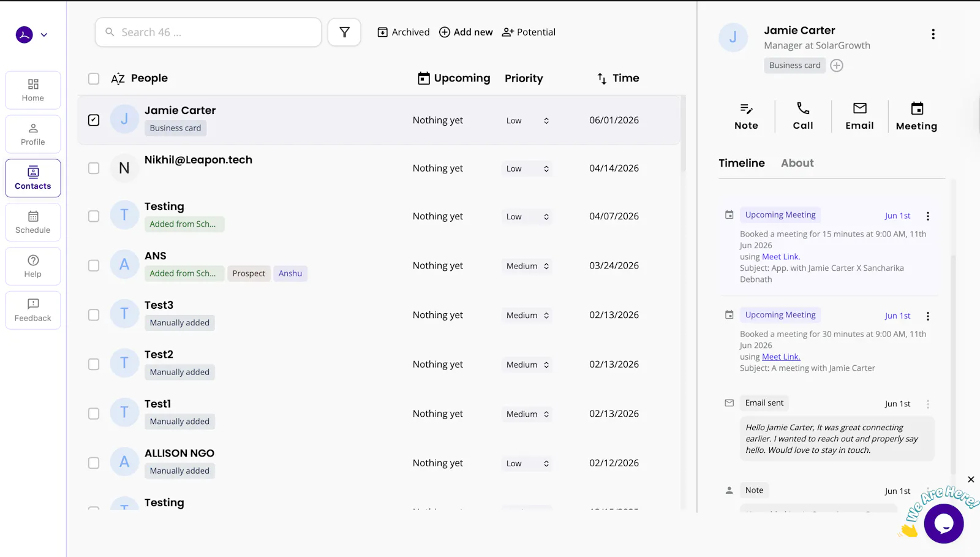Screen dimensions: 980x557
Task: Click the Add new plus icon
Action: [x=445, y=32]
